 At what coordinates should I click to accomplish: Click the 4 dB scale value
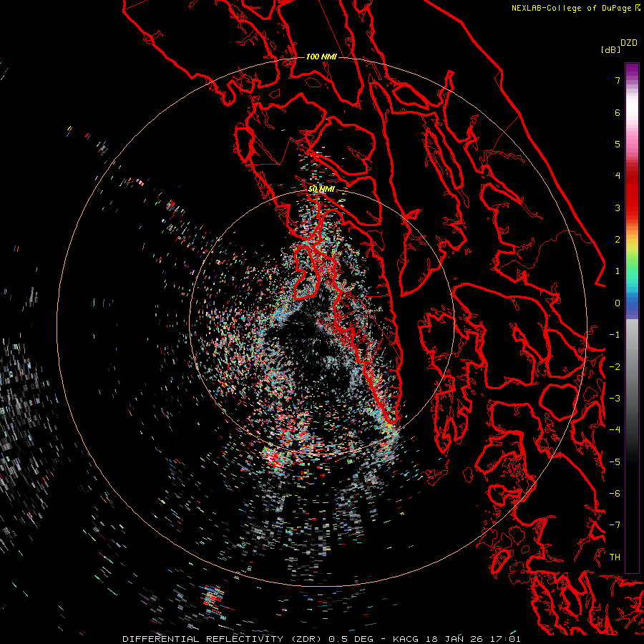[x=618, y=176]
